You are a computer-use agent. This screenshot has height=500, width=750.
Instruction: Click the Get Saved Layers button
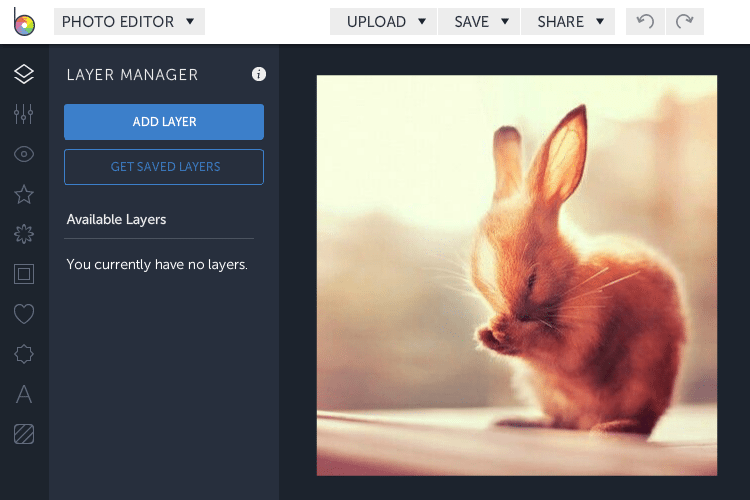tap(164, 167)
